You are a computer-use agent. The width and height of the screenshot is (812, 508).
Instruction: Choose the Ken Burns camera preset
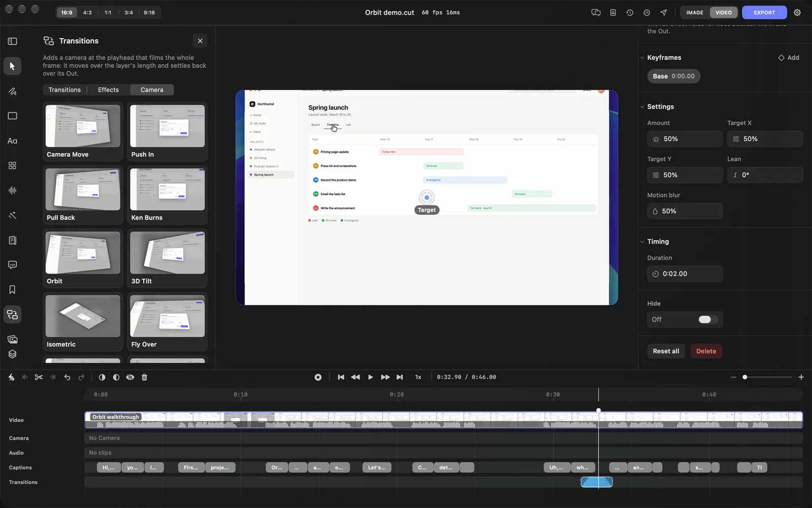[x=167, y=195]
